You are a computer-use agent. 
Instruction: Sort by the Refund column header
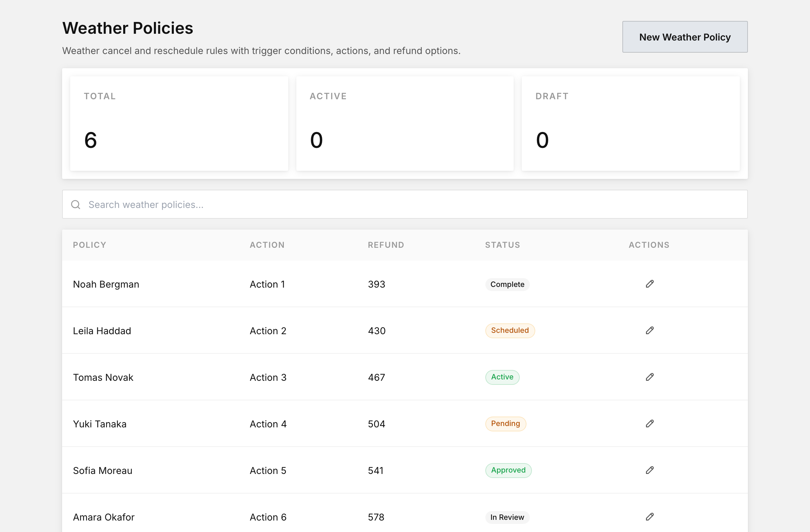pyautogui.click(x=386, y=245)
